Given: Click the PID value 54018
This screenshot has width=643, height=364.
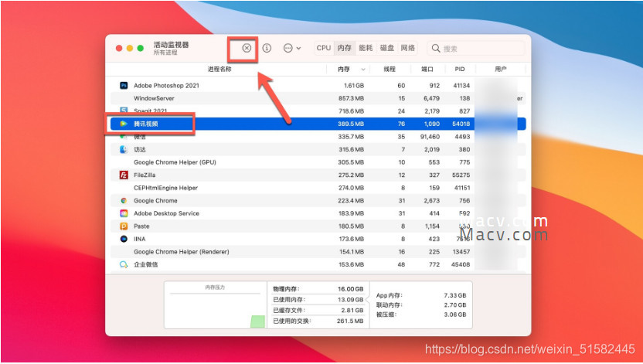Looking at the screenshot, I should 461,124.
